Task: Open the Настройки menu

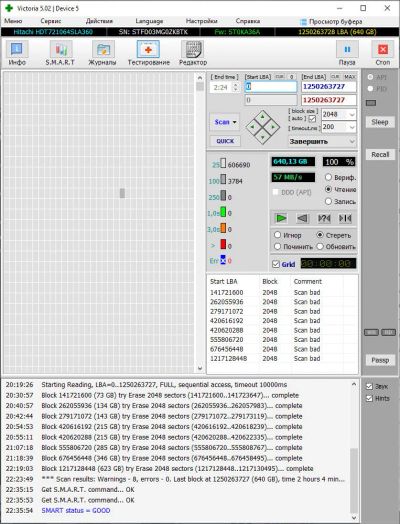Action: click(202, 21)
